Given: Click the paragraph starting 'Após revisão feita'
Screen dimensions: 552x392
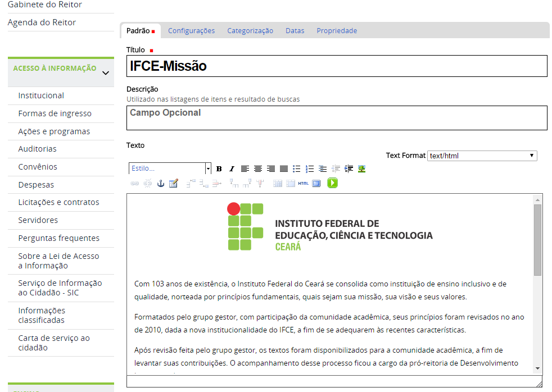Looking at the screenshot, I should (x=326, y=357).
